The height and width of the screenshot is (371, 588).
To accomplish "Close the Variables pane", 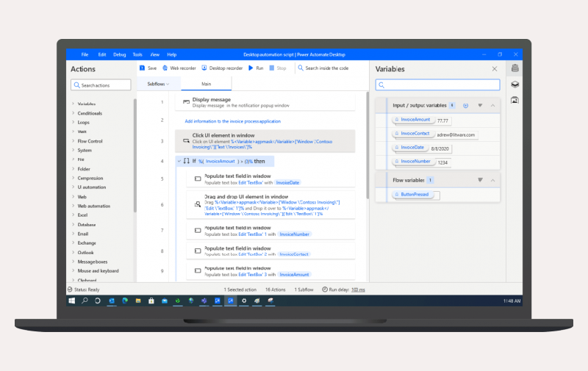I will [495, 69].
